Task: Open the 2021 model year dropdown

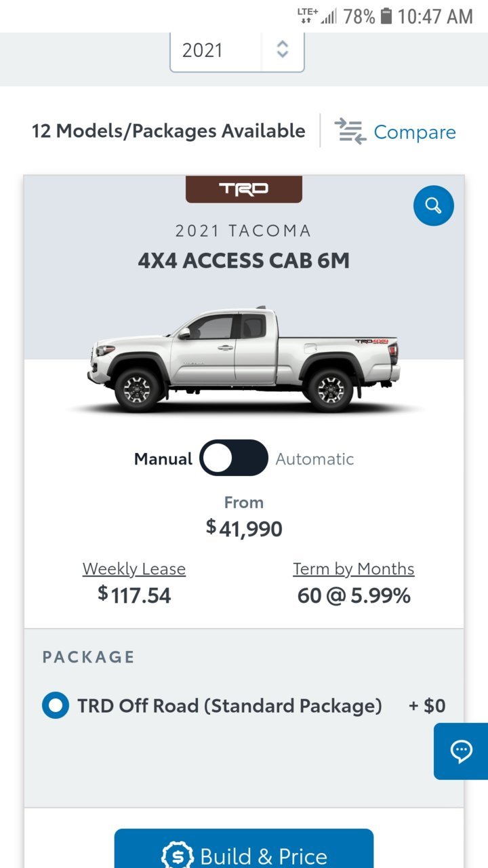Action: point(237,50)
